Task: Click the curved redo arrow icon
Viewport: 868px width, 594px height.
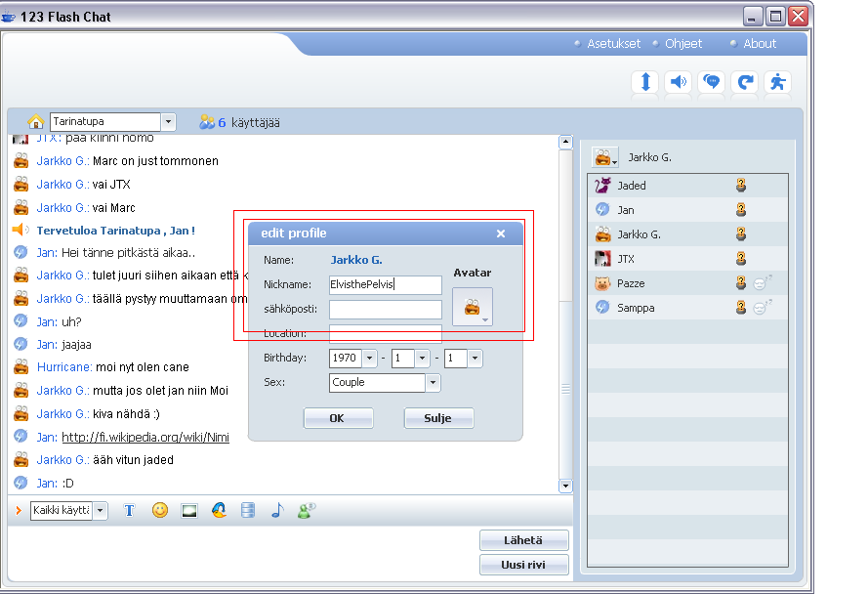Action: [x=745, y=82]
